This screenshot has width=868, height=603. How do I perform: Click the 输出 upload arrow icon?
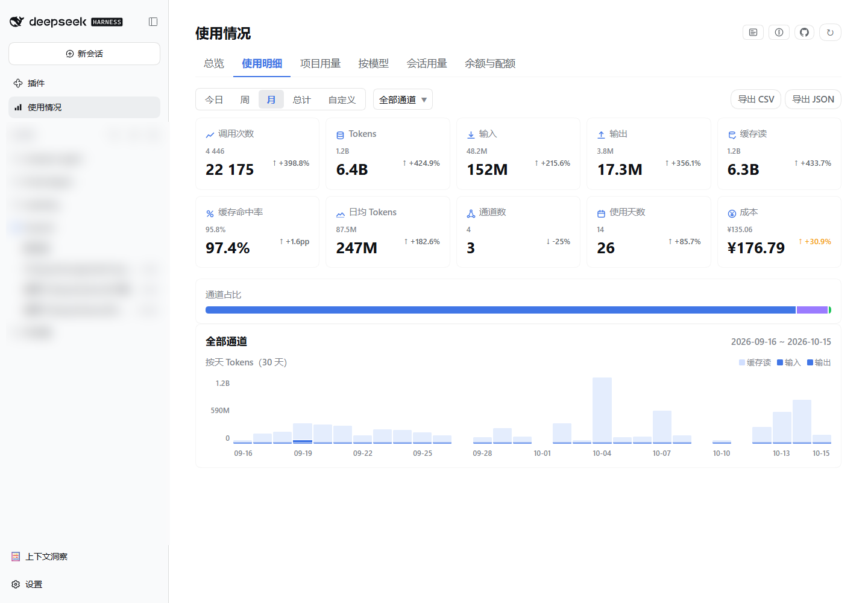601,134
